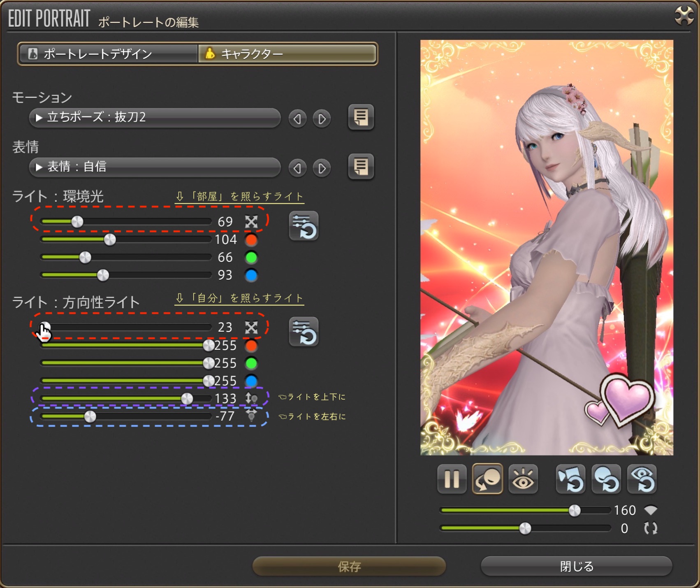Switch to ポートレートデザイン tab

click(x=109, y=54)
